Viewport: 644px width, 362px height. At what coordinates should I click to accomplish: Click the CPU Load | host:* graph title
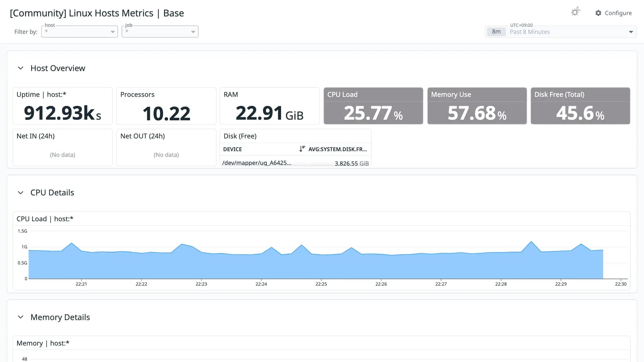(x=45, y=219)
